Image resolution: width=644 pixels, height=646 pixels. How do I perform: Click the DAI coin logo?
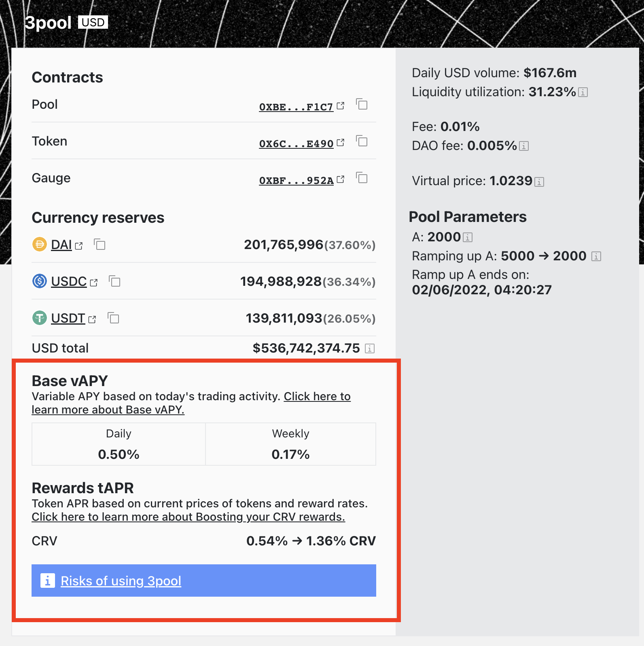[x=40, y=244]
